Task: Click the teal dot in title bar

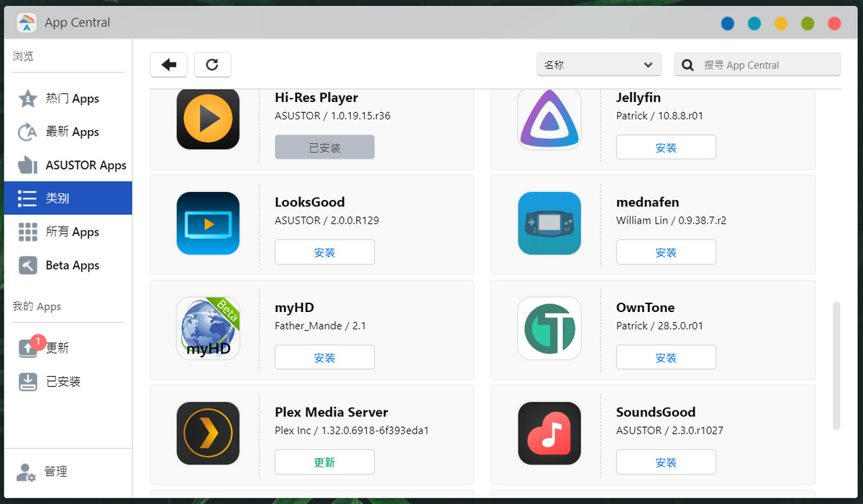Action: (754, 23)
